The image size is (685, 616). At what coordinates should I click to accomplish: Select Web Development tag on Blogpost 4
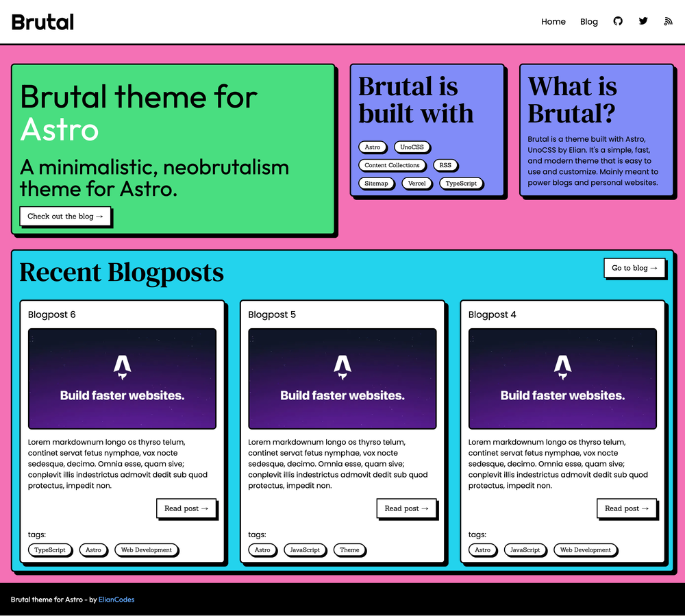coord(586,550)
